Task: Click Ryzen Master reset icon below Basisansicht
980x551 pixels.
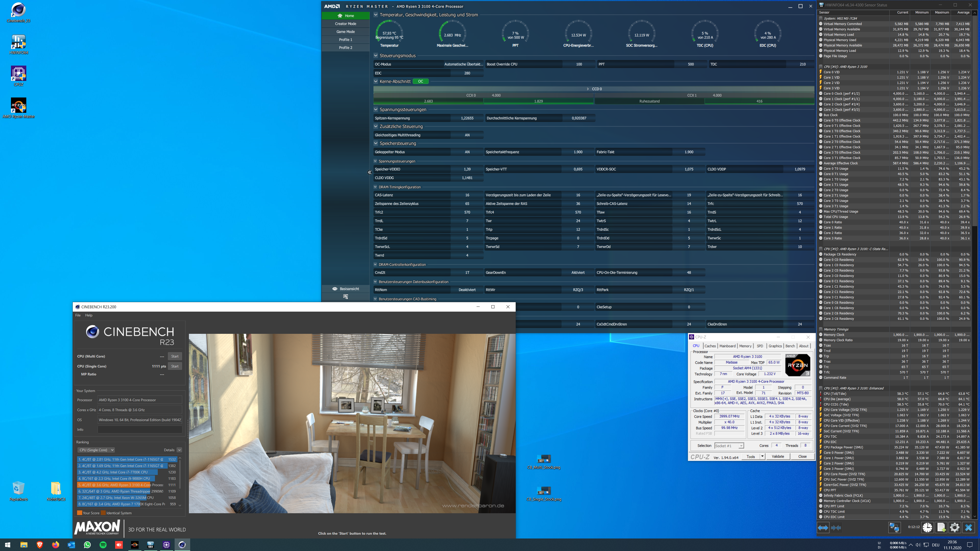Action: pyautogui.click(x=345, y=297)
